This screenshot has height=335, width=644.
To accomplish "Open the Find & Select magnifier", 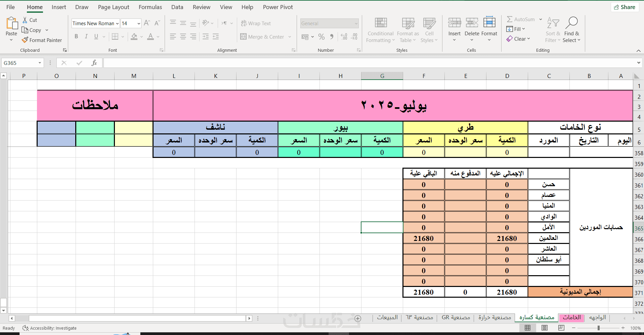I will tap(571, 23).
